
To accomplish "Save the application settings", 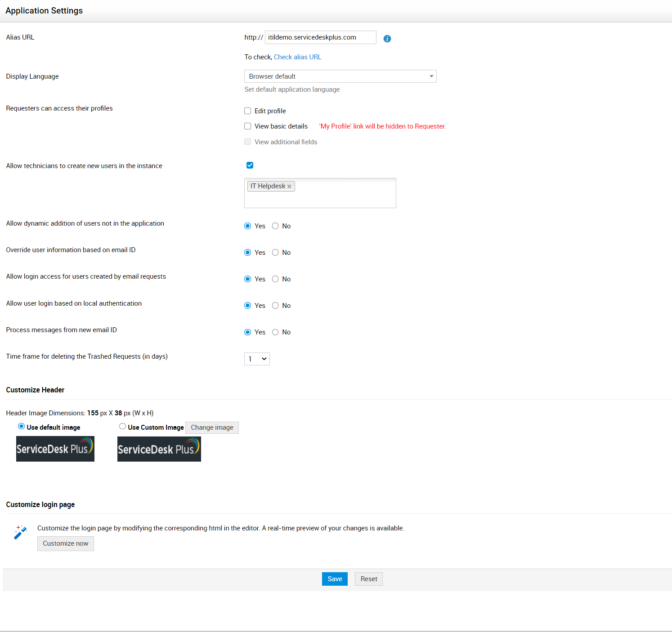I will [x=335, y=579].
